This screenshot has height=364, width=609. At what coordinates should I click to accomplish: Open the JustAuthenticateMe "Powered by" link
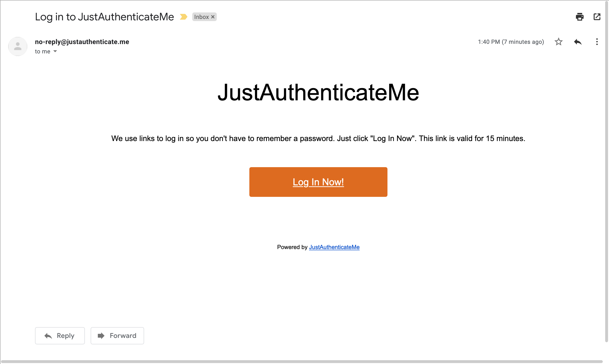pos(334,247)
